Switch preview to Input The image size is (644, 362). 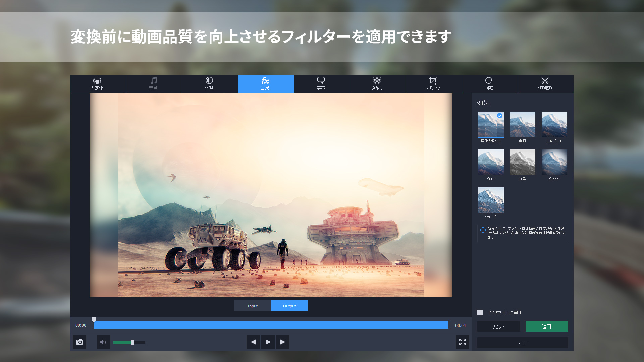[x=253, y=306]
